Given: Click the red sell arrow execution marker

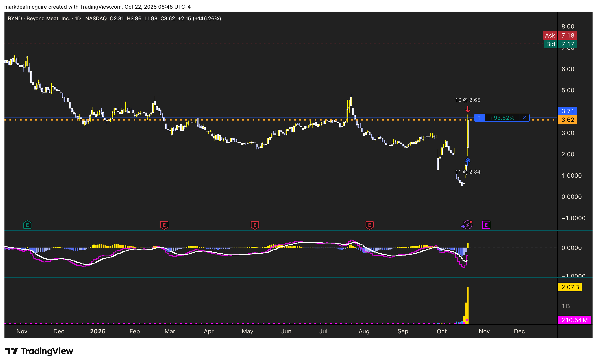Looking at the screenshot, I should point(467,110).
